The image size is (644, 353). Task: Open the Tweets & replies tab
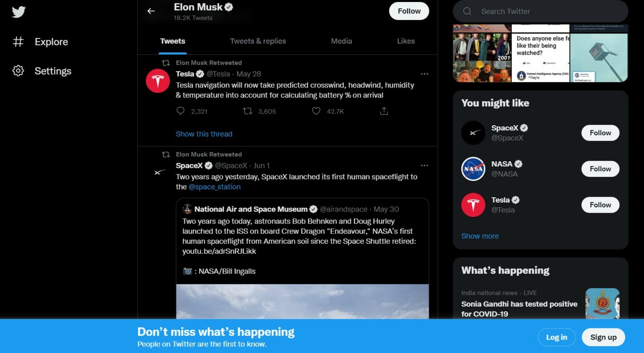pos(258,41)
